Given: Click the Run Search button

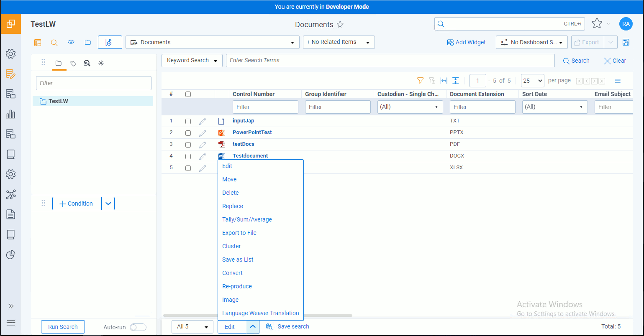Looking at the screenshot, I should click(63, 327).
